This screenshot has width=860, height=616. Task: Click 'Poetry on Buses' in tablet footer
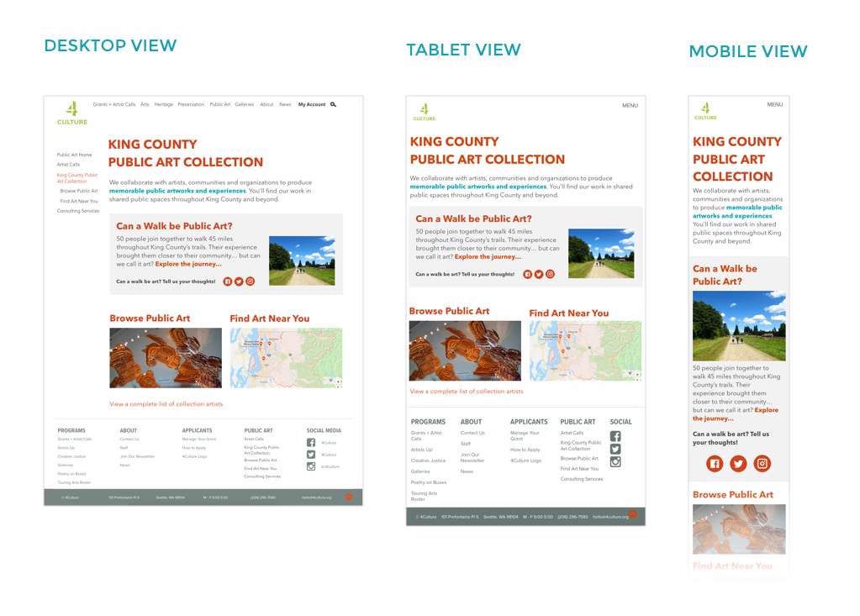(x=429, y=482)
